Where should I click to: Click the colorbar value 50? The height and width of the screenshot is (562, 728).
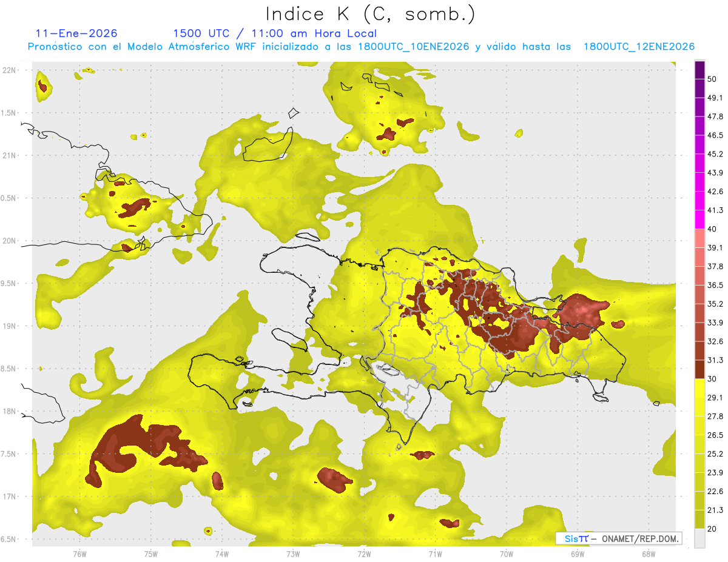point(712,79)
